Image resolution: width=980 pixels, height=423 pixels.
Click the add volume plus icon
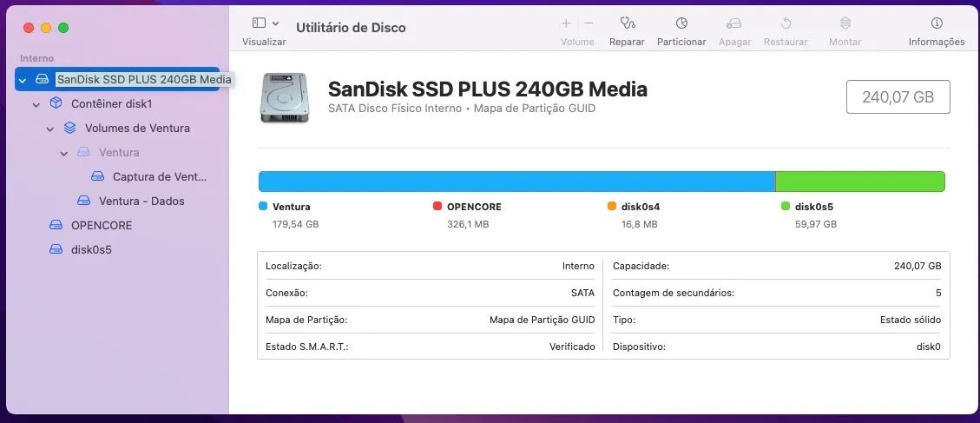pos(566,23)
